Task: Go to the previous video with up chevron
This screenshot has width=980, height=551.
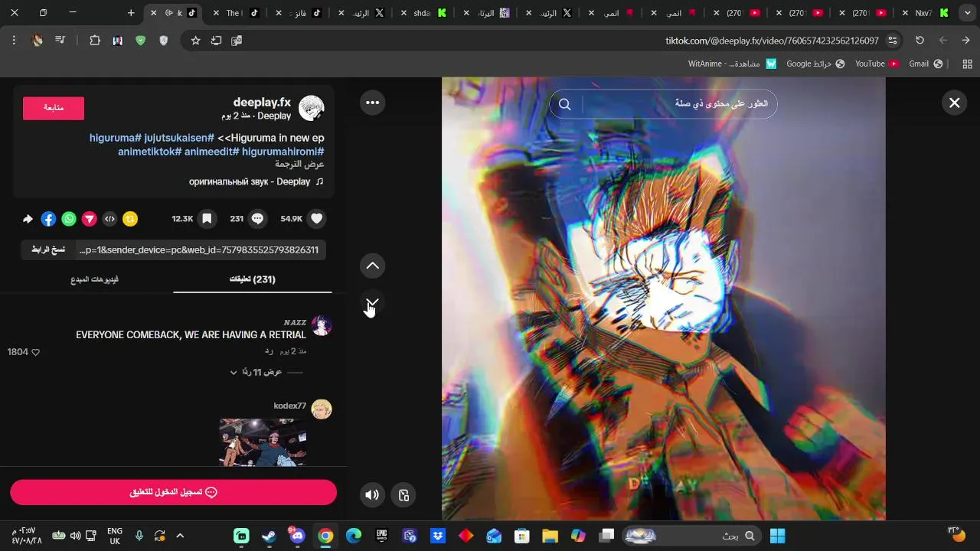Action: [373, 266]
